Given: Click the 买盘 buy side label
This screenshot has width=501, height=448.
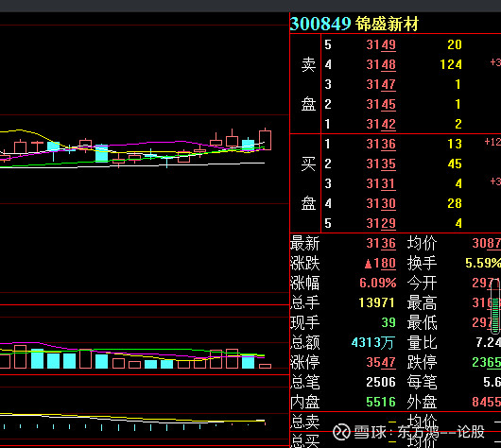Looking at the screenshot, I should pos(308,183).
